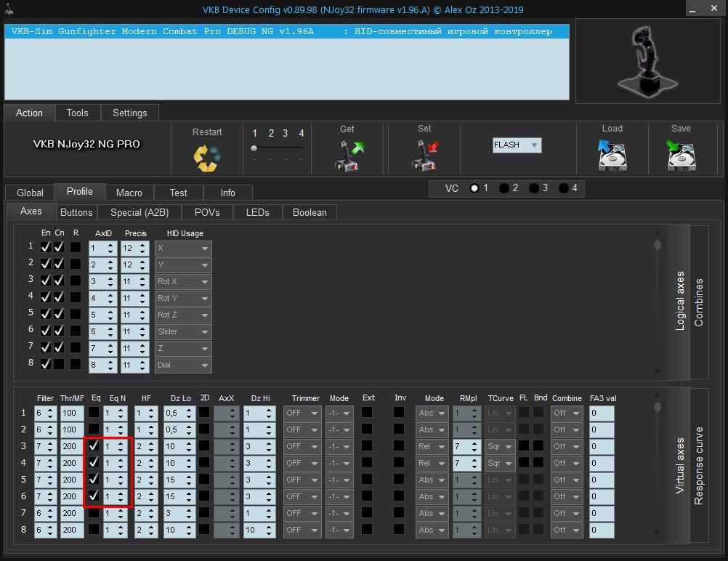Expand the Slider HID Usage dropdown
Screen dimensions: 728x561
point(183,332)
